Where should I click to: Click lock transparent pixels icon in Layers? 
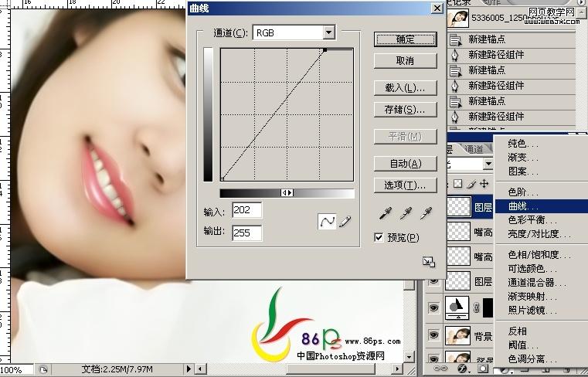point(458,183)
